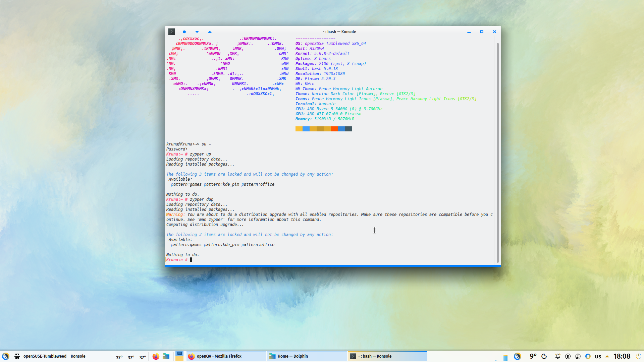Launch Dolphin from the pinned panel icon
This screenshot has width=644, height=362.
point(166,356)
